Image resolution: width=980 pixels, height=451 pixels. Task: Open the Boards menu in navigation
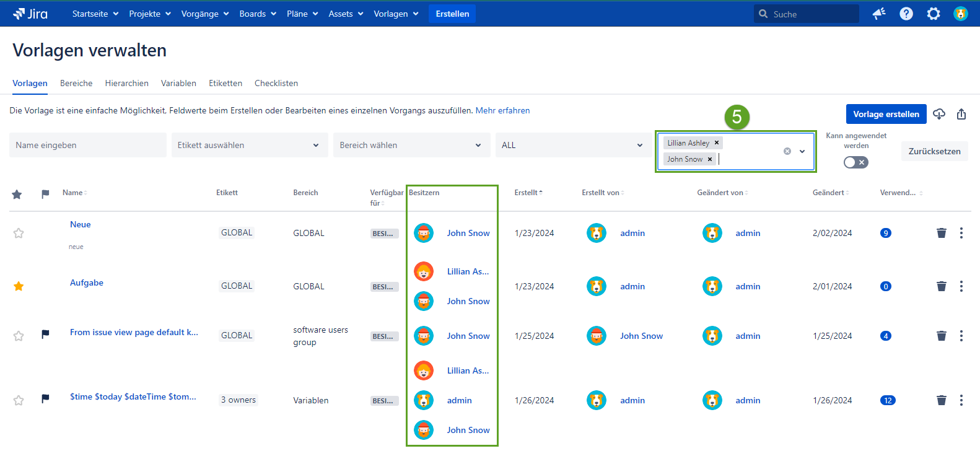[x=257, y=14]
